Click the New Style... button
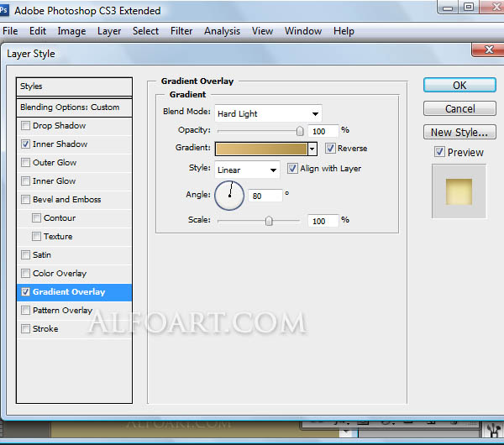Image resolution: width=504 pixels, height=445 pixels. (x=459, y=132)
